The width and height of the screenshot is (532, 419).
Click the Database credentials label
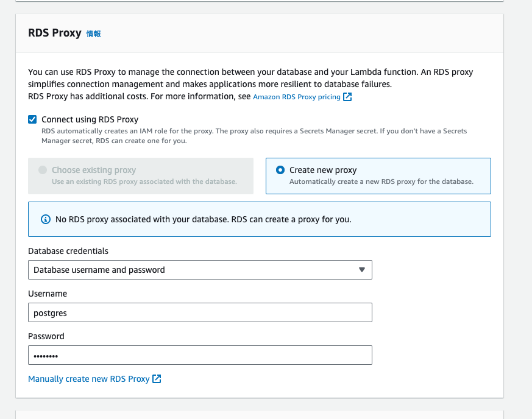pos(68,251)
